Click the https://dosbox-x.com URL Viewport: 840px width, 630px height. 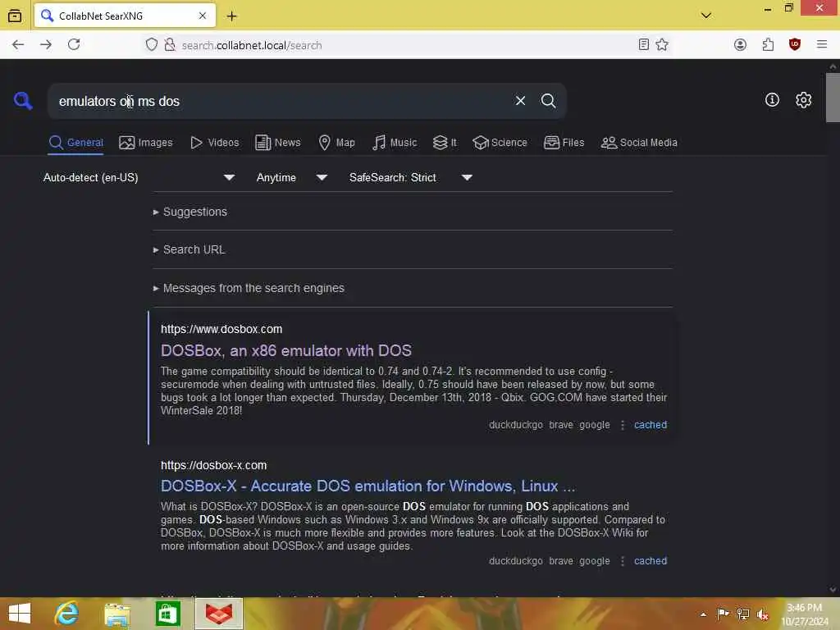[x=214, y=465]
